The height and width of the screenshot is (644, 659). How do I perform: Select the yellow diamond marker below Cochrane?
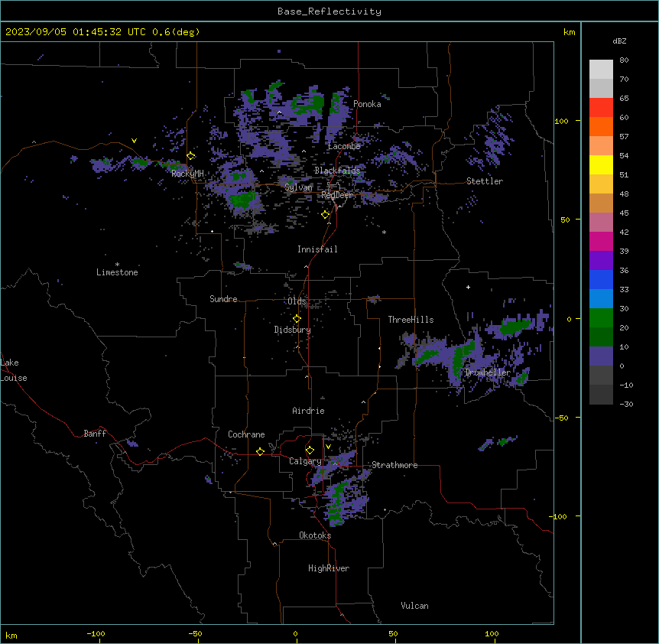click(x=260, y=451)
